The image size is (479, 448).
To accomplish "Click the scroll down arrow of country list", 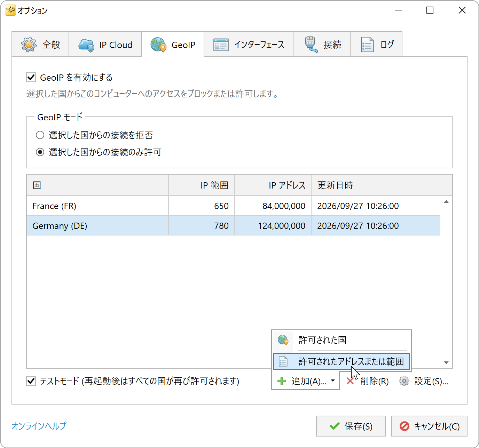I will pyautogui.click(x=446, y=363).
